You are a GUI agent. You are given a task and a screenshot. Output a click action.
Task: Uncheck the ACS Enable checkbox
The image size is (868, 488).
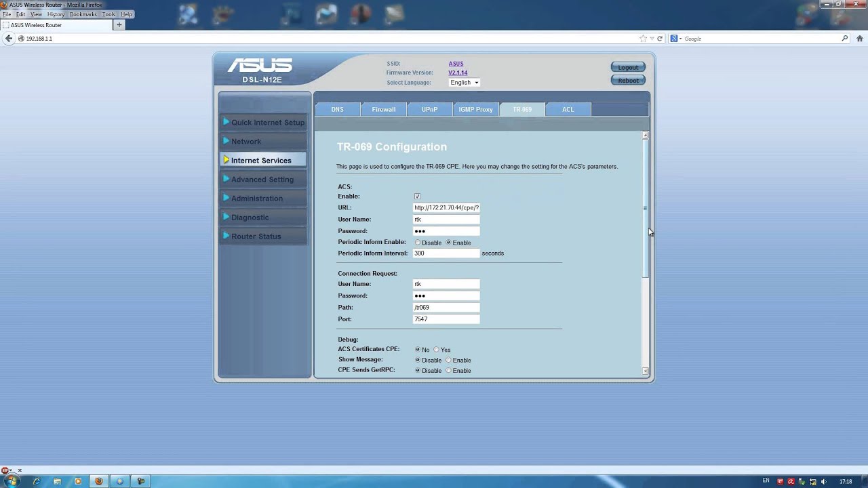(417, 197)
